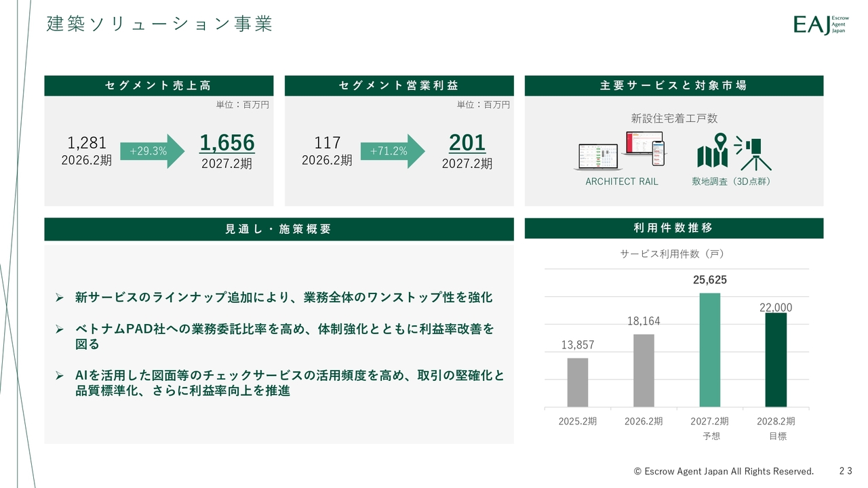This screenshot has height=488, width=868.
Task: Click the bullet arrow beside the AIを活用 item
Action: (59, 375)
